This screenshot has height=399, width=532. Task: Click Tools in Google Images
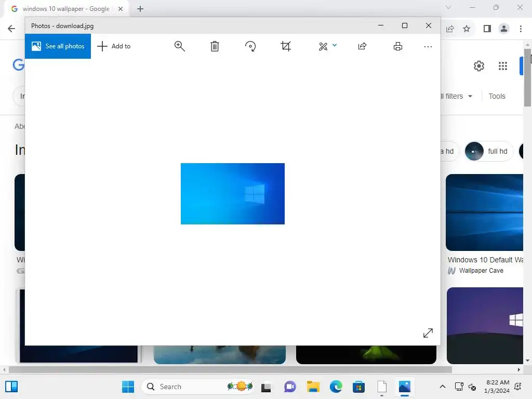tap(497, 96)
